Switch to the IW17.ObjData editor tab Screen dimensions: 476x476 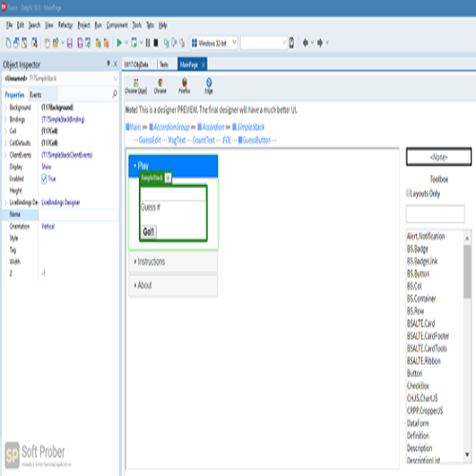click(136, 65)
